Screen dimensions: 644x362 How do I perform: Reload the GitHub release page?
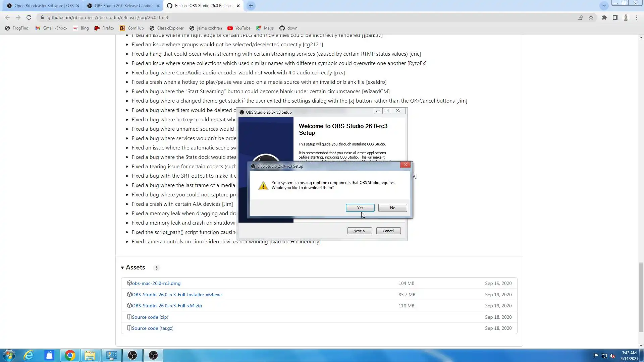29,17
